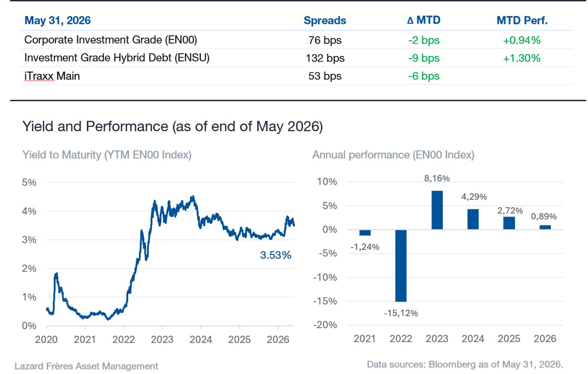This screenshot has height=374, width=588.
Task: Select the +1.30% MTD performance value
Action: [x=522, y=58]
